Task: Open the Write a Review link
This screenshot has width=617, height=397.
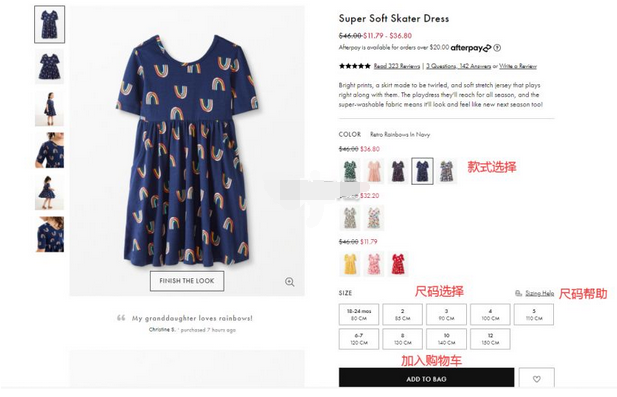Action: [518, 66]
